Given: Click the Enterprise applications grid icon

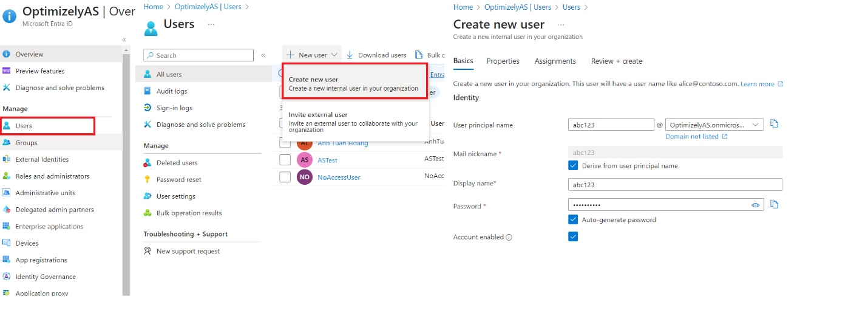Looking at the screenshot, I should click(7, 226).
